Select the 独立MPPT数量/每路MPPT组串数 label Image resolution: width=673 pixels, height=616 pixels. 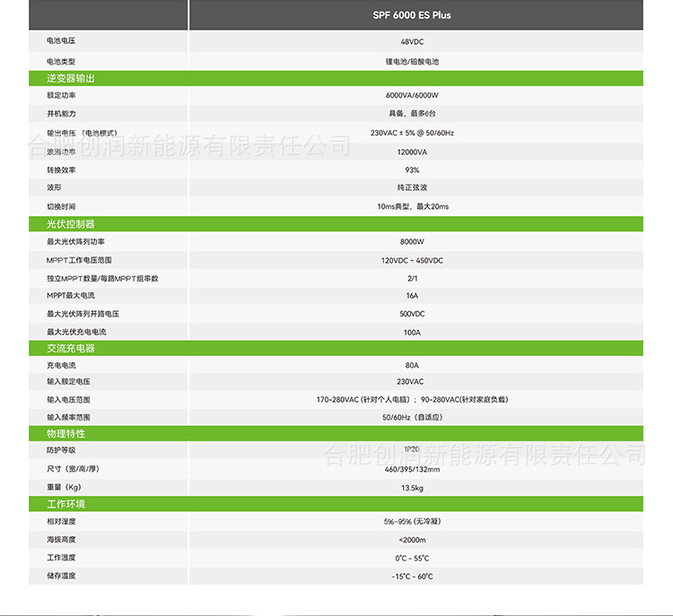(x=102, y=279)
